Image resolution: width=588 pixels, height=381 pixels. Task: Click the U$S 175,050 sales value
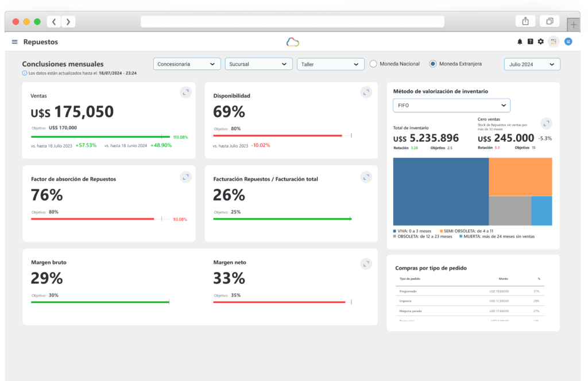pos(72,112)
